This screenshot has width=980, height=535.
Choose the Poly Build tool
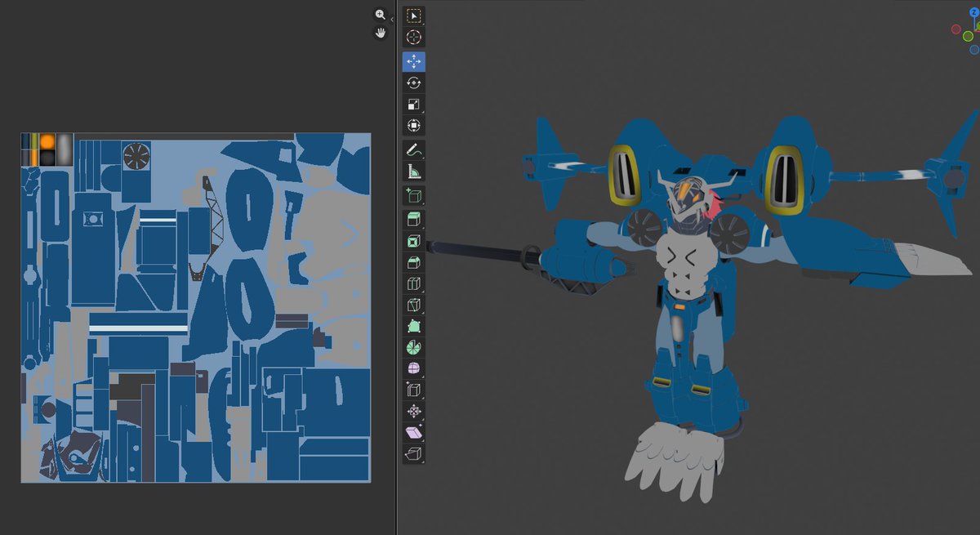[x=414, y=327]
